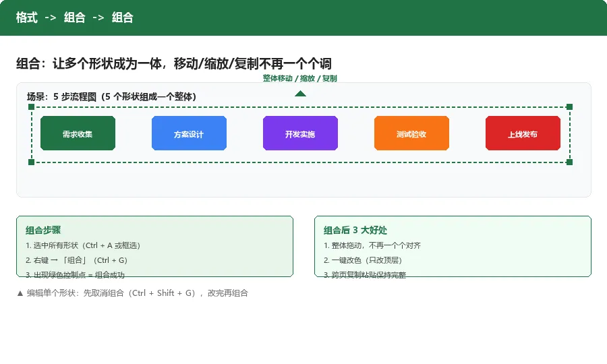
Task: Click the 组合后 3 大好处 heading
Action: click(355, 230)
